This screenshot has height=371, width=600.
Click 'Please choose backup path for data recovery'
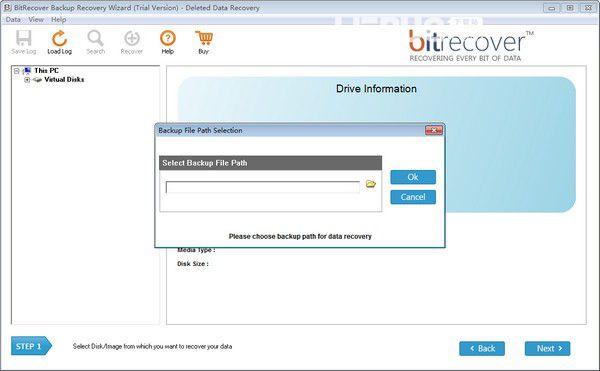[300, 236]
